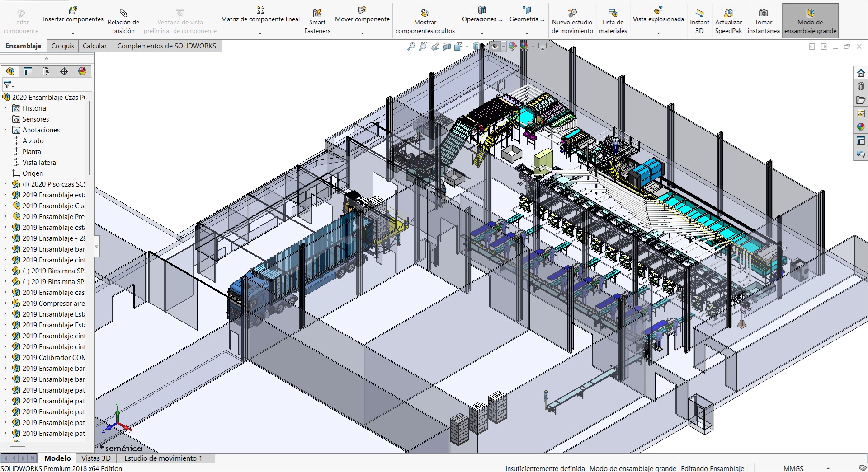This screenshot has width=868, height=472.
Task: Open Complementos de SOLIDWORKS tab
Action: coord(166,46)
